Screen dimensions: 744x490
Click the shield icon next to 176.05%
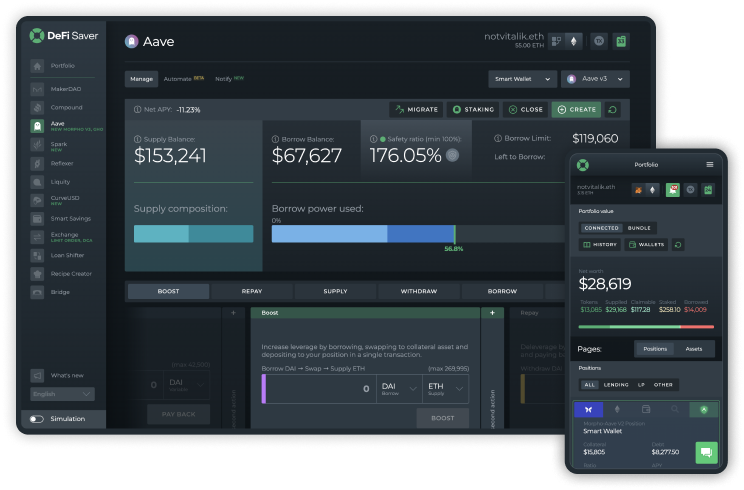point(453,155)
